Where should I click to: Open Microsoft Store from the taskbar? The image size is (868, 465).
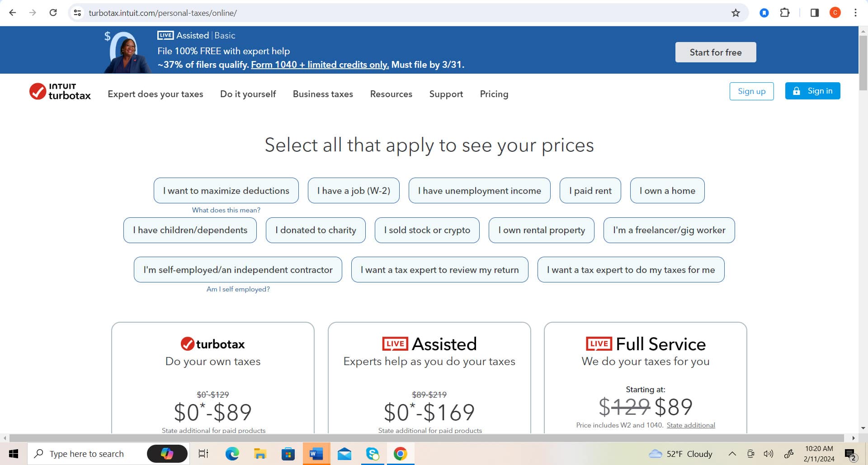tap(288, 454)
